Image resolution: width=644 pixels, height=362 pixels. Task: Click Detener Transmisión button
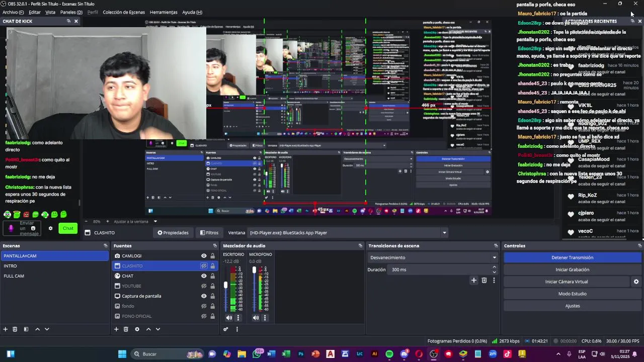572,257
